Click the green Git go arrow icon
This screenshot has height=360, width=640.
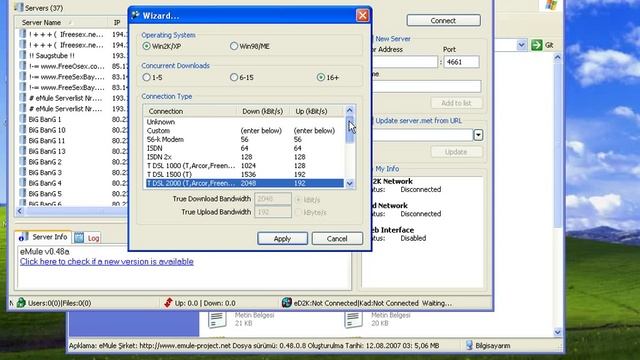point(536,45)
